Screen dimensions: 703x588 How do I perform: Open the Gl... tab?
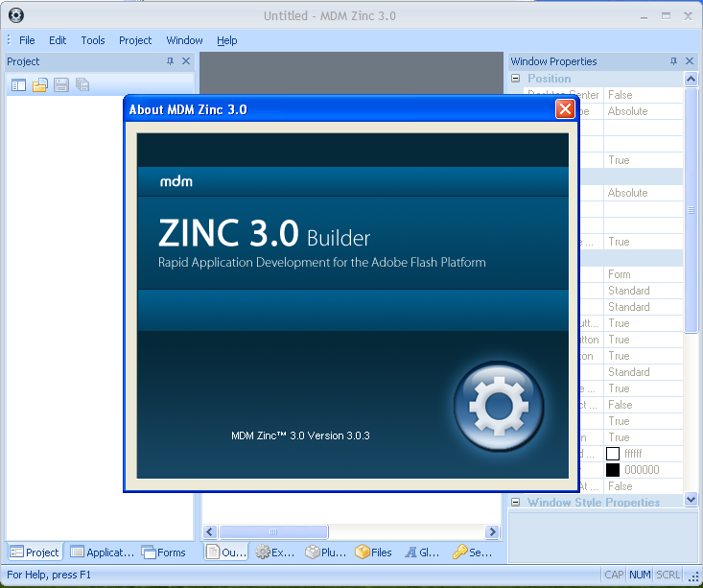(x=422, y=553)
